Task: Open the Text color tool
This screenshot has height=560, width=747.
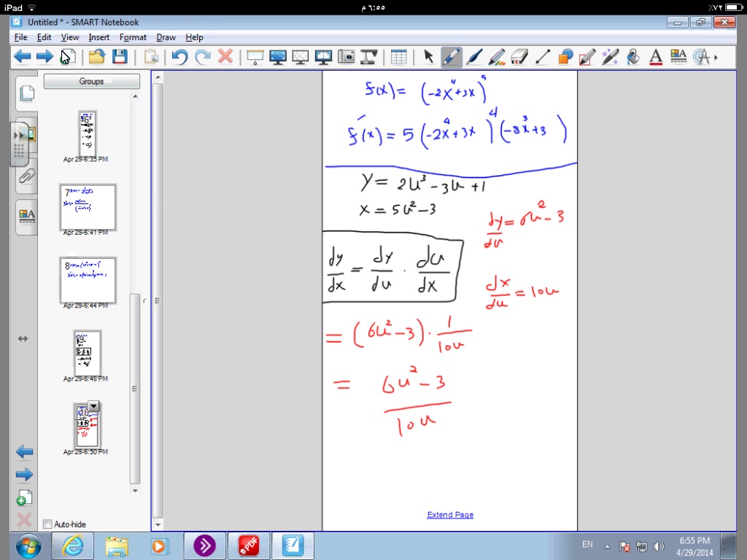Action: coord(655,57)
